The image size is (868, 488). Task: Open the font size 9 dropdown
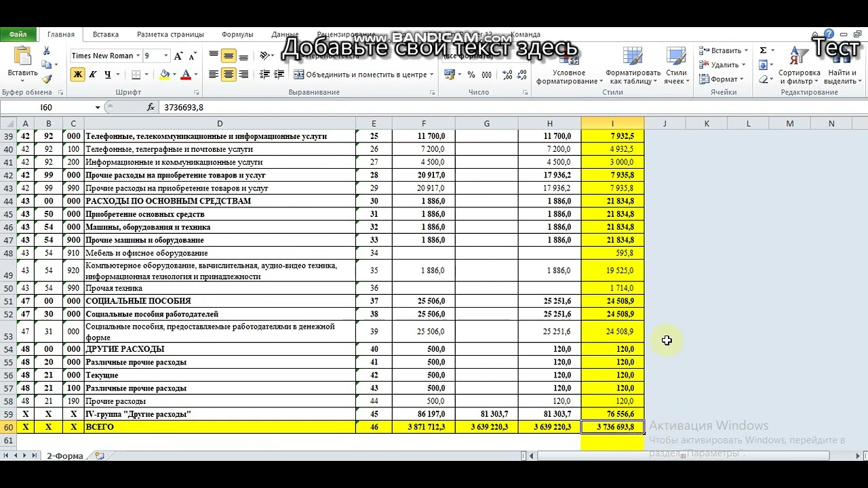[x=165, y=56]
